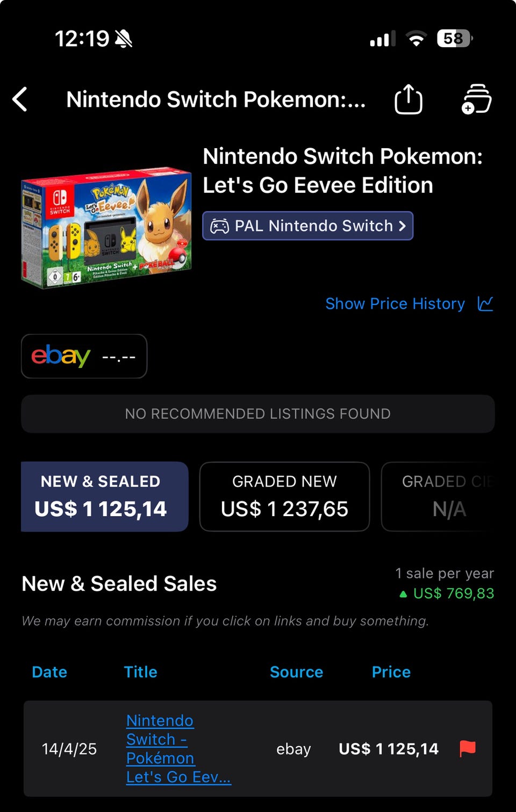The width and height of the screenshot is (516, 812).
Task: Tap the No Recommended Listings Found bar
Action: click(x=257, y=414)
